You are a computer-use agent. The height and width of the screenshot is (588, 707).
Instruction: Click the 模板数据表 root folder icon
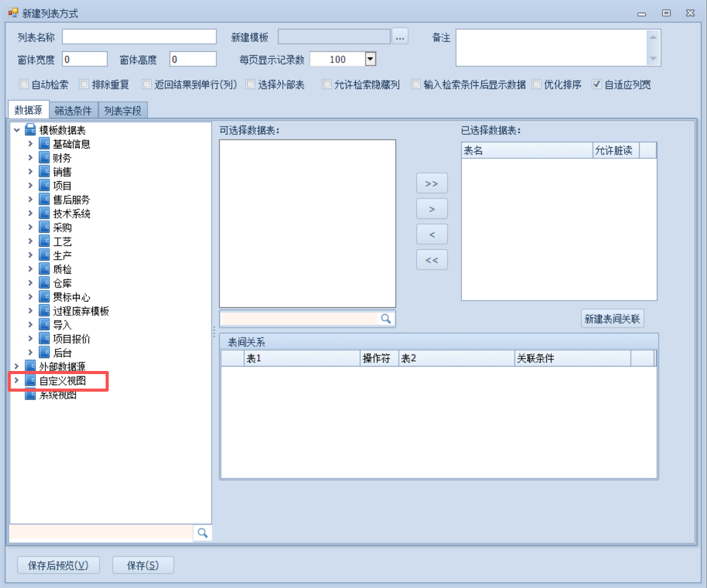pyautogui.click(x=30, y=130)
